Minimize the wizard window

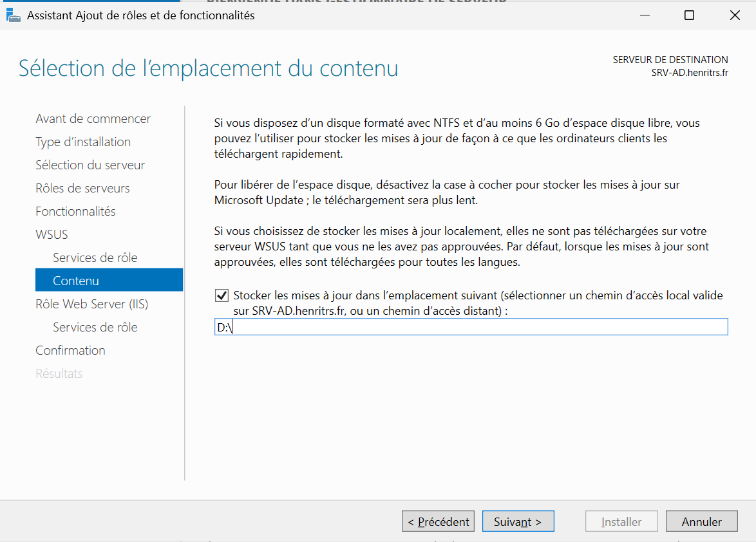point(645,15)
